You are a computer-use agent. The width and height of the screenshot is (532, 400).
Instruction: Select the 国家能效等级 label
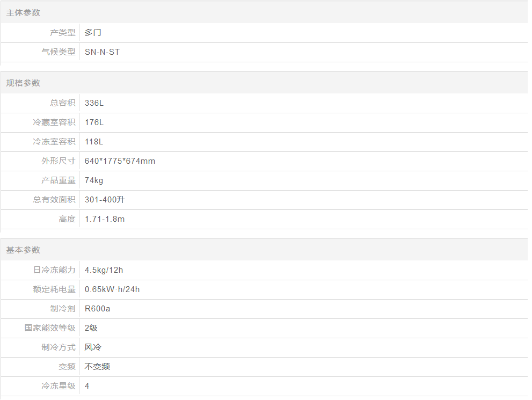point(50,328)
